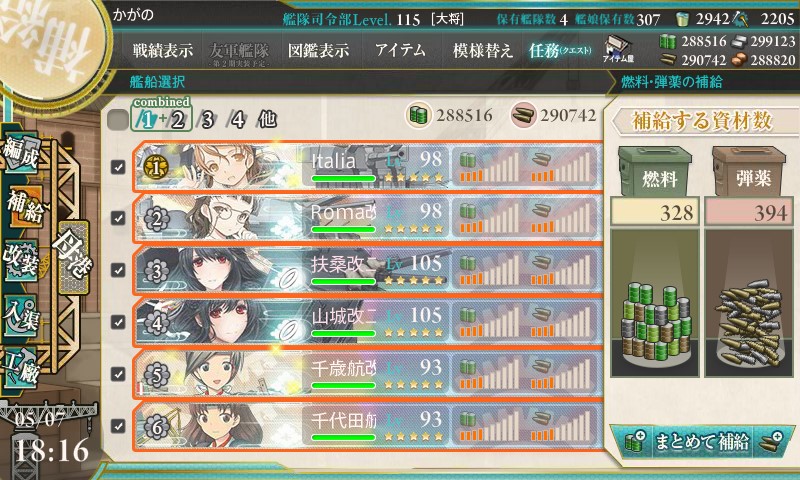Uncheck the Italia ship checkbox

[x=118, y=167]
